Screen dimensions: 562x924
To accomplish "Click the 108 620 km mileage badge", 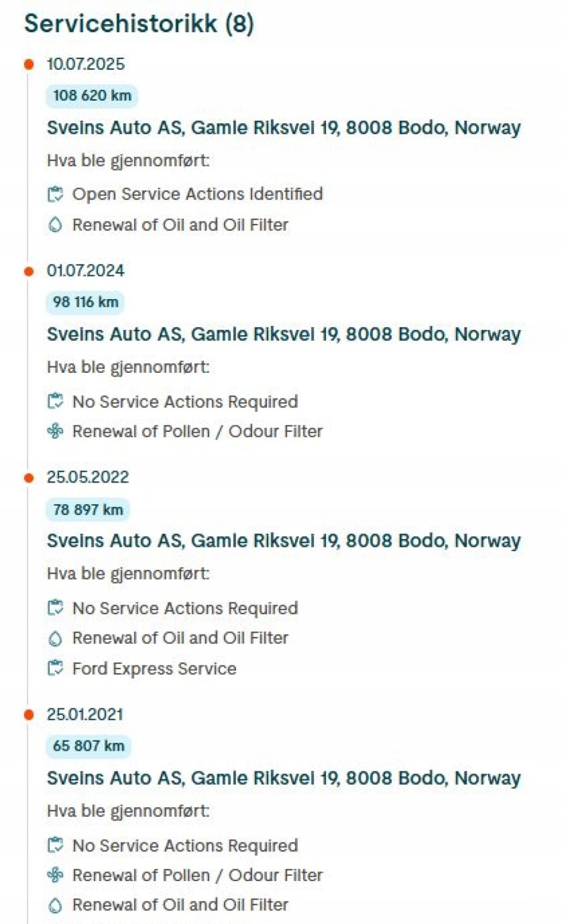I will pos(92,96).
